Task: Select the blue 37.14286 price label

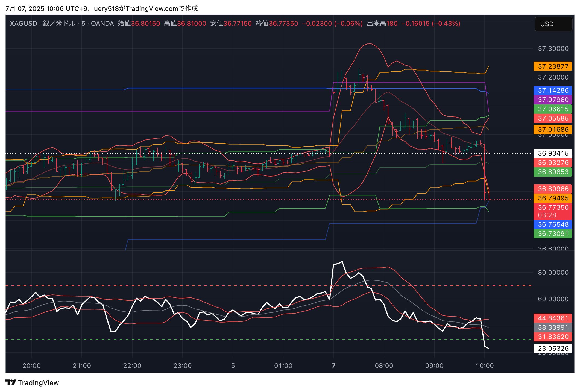Action: coord(553,90)
